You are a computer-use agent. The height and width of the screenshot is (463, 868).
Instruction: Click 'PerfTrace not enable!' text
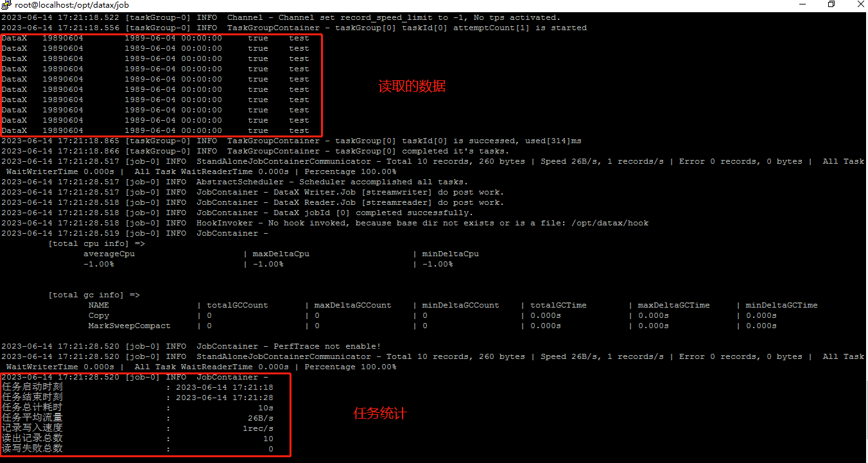(327, 346)
